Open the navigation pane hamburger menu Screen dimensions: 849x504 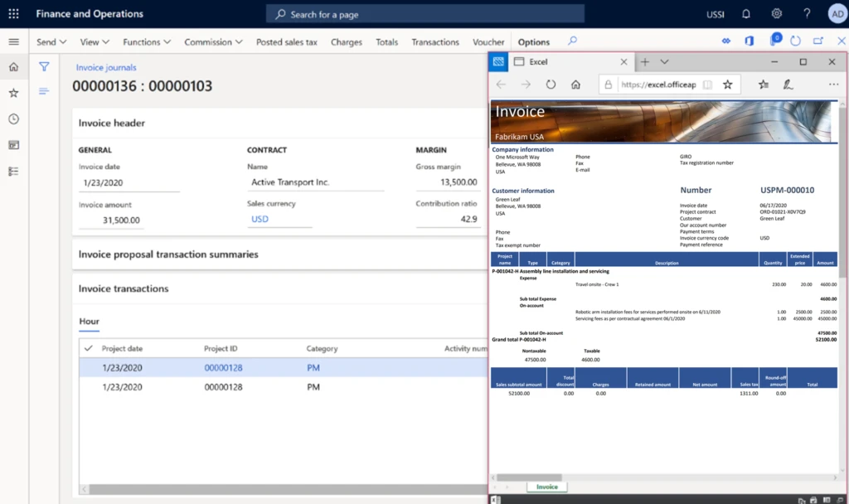click(x=13, y=40)
